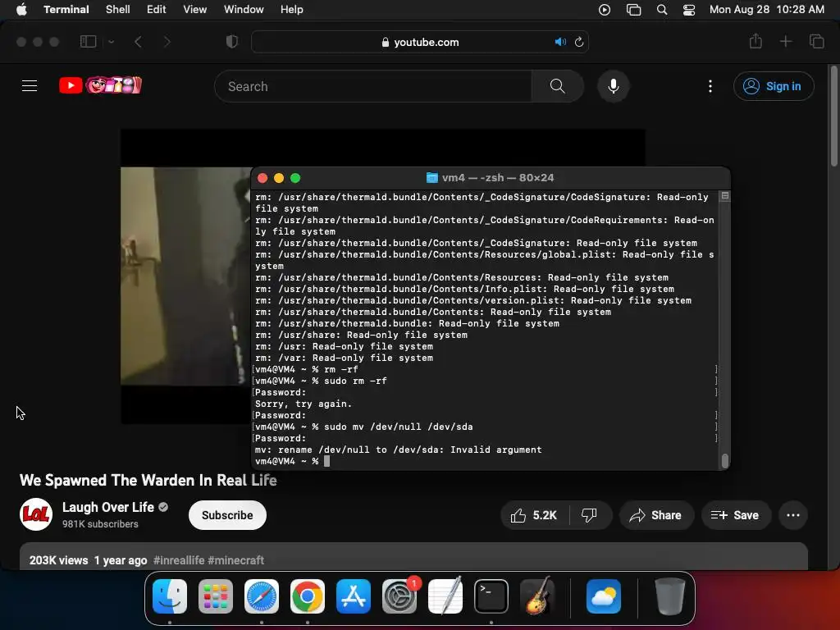
Task: Subscribe to Laugh Over Life
Action: point(227,515)
